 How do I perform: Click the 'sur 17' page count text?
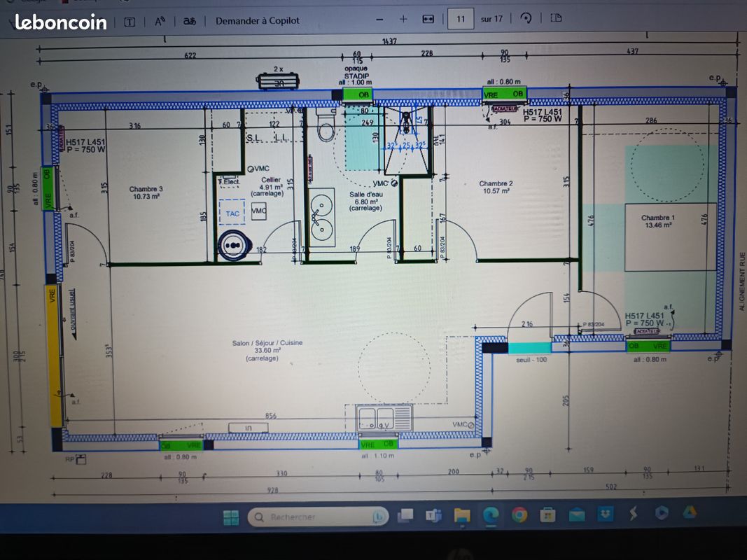(491, 19)
